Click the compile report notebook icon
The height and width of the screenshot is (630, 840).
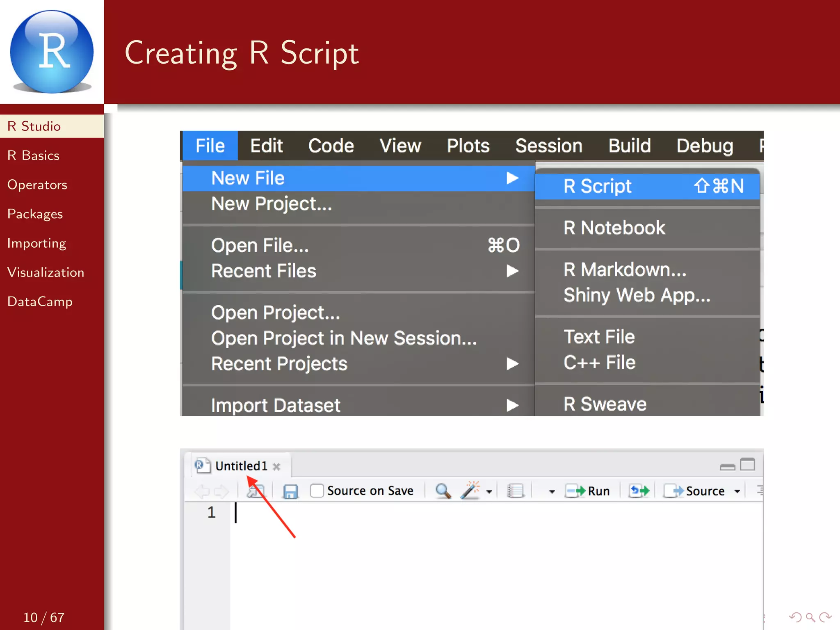[x=515, y=491]
